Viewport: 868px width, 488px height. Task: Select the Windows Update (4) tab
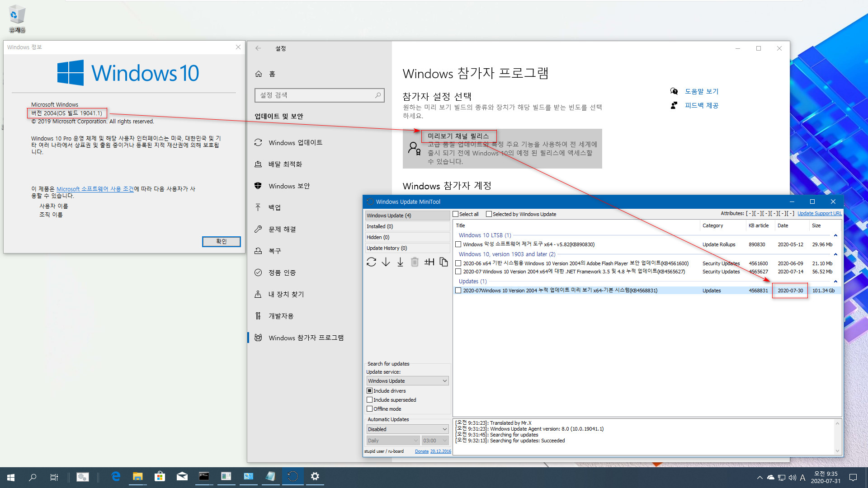click(407, 216)
